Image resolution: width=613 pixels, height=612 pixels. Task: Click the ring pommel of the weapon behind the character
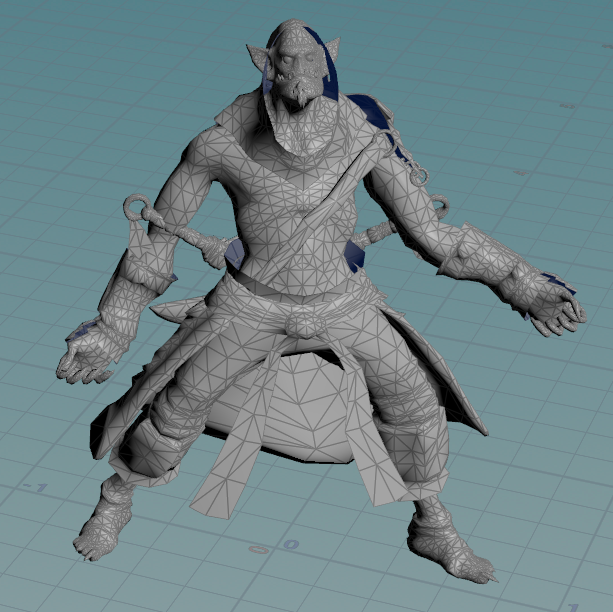click(x=137, y=206)
